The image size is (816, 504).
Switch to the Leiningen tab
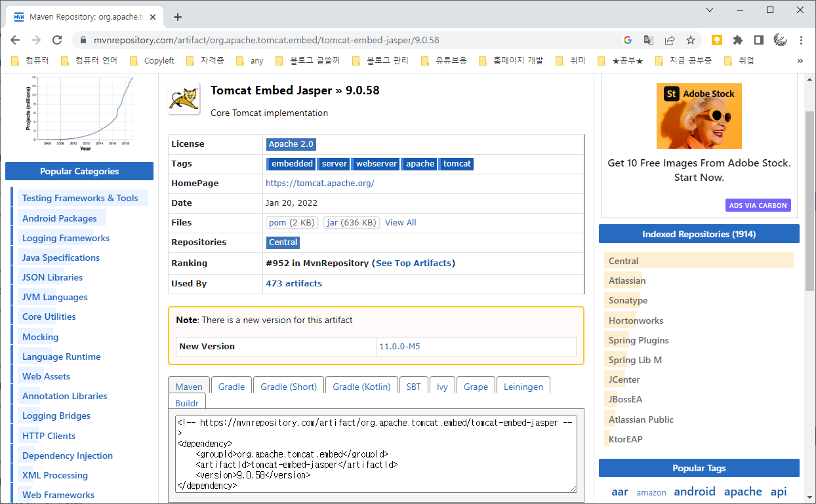click(x=523, y=386)
